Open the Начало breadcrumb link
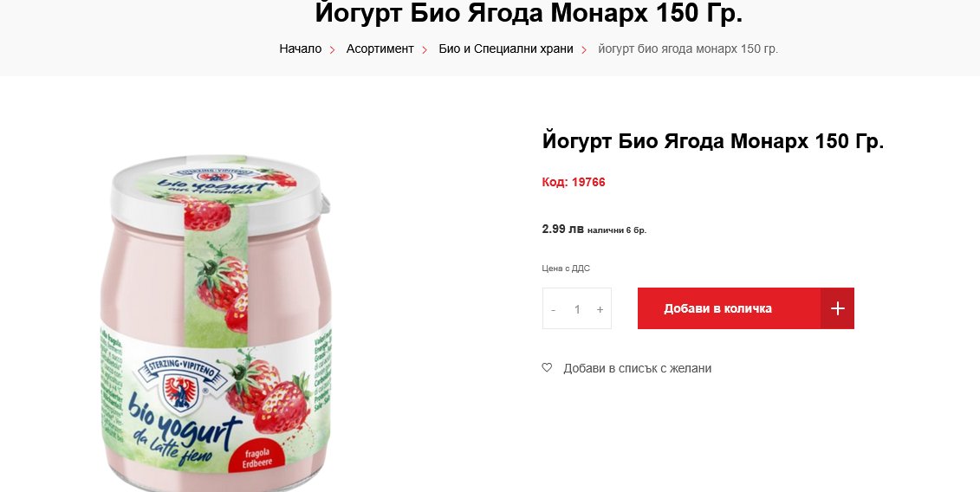980x492 pixels. (301, 49)
